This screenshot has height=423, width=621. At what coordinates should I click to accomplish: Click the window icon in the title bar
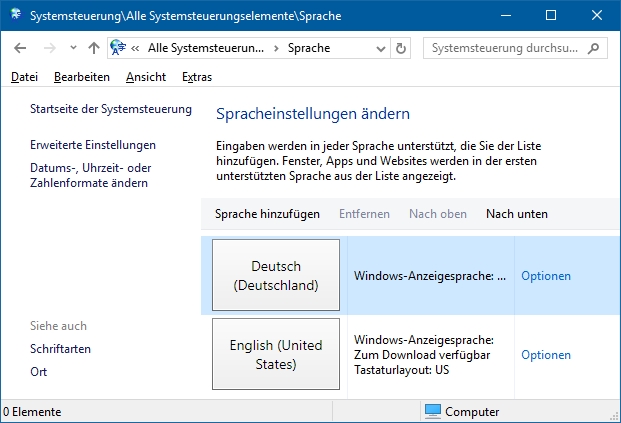(x=16, y=15)
